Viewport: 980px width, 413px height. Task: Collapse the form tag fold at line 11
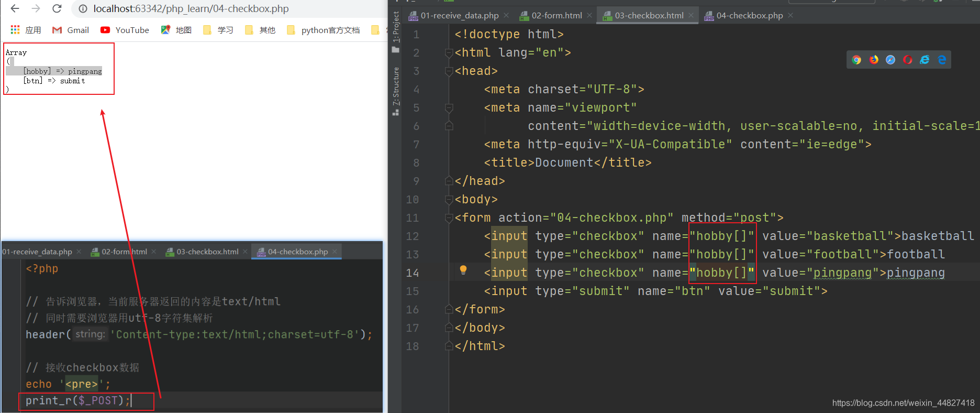(449, 218)
